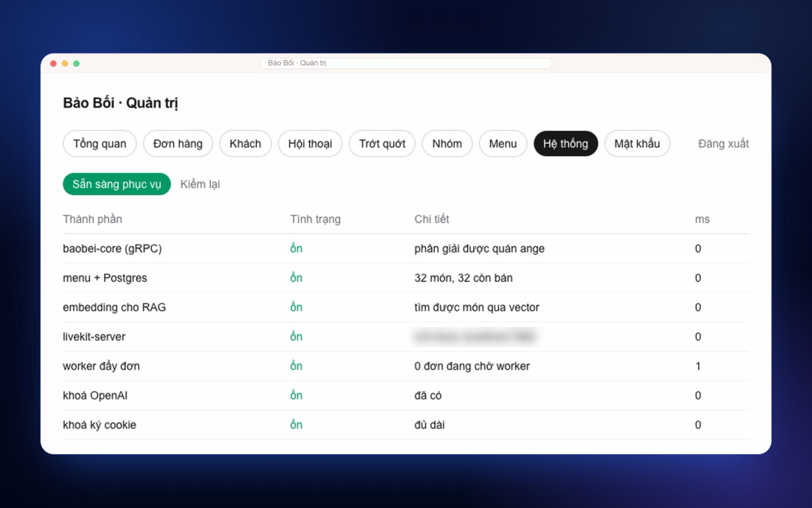Open the Nhóm tab
Screen dimensions: 812x508
[447, 144]
